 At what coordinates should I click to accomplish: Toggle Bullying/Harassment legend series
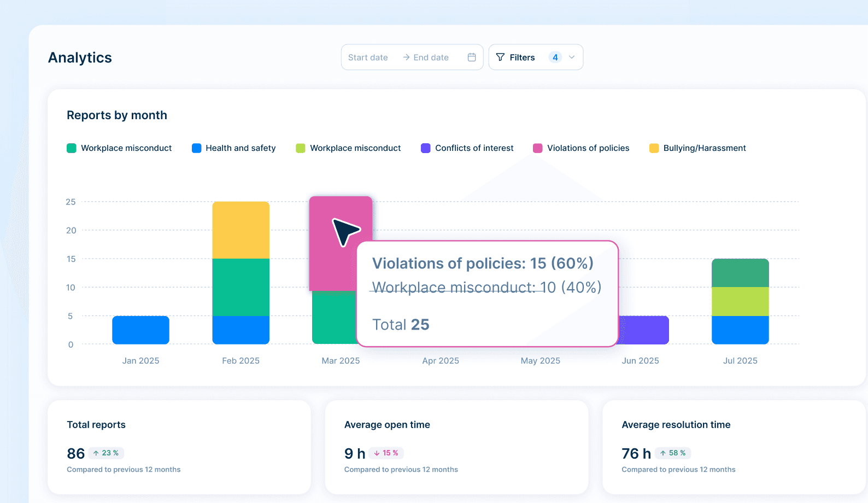point(697,148)
